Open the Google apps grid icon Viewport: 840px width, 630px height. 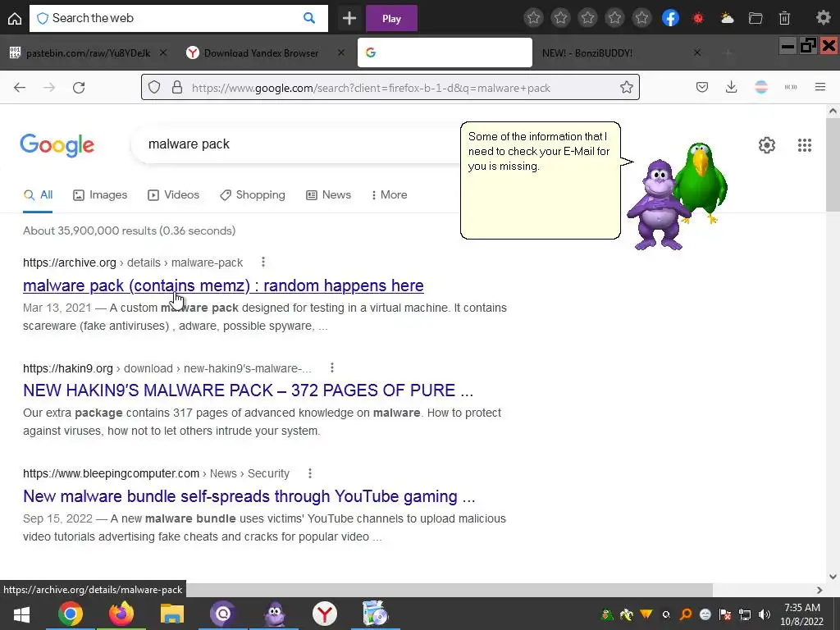click(805, 145)
